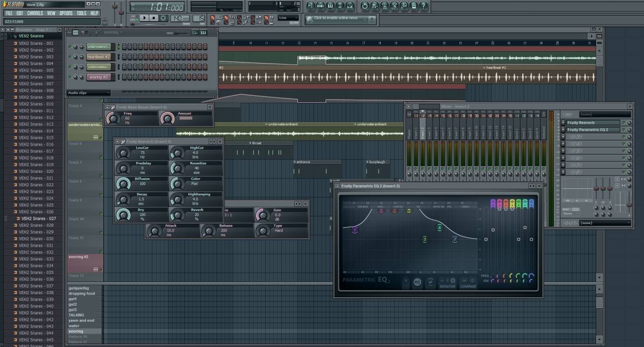
Task: Open the EDIT menu
Action: (x=20, y=13)
